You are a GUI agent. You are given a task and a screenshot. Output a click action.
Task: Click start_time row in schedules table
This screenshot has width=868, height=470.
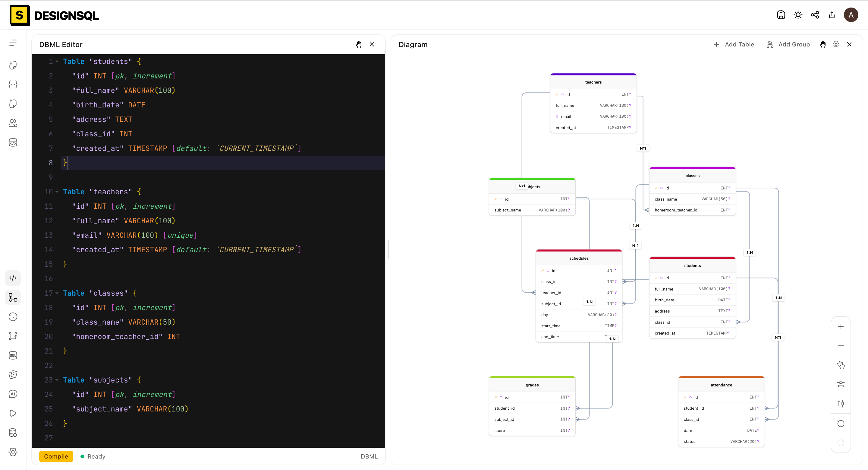[579, 326]
